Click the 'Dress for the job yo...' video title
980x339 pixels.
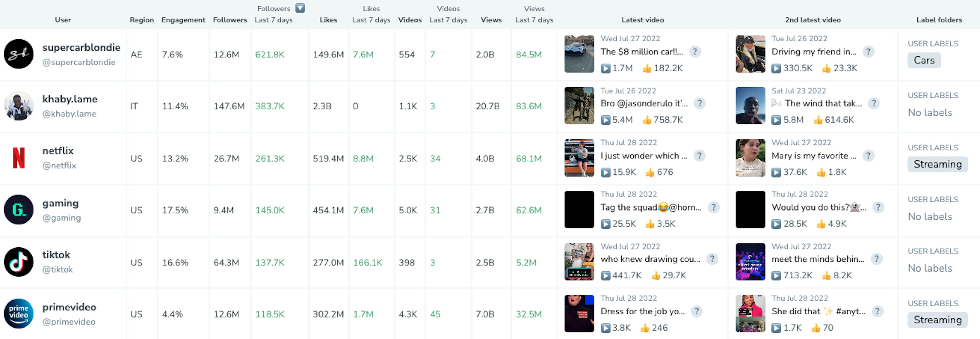point(643,311)
